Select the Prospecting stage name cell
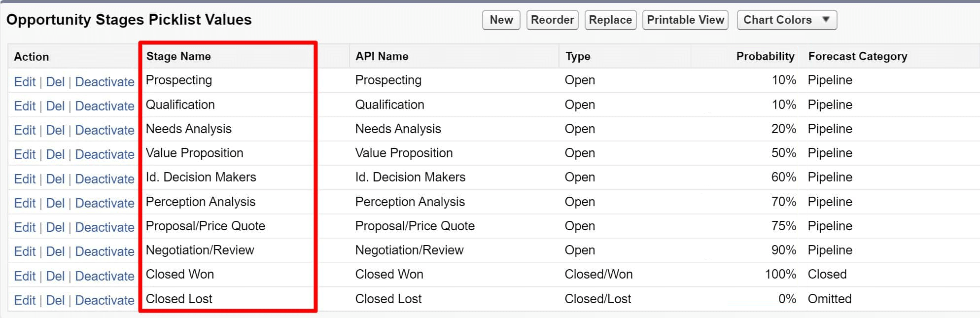This screenshot has height=318, width=980. [179, 80]
